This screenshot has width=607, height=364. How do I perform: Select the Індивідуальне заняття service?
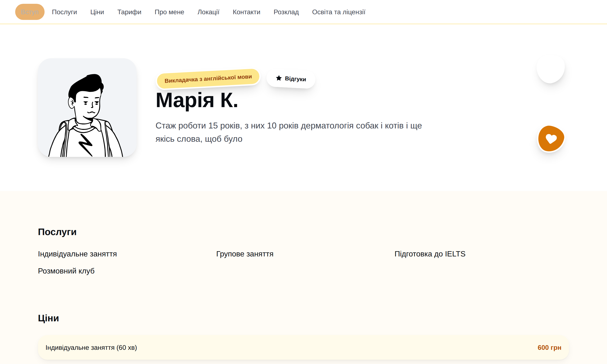[x=77, y=254]
